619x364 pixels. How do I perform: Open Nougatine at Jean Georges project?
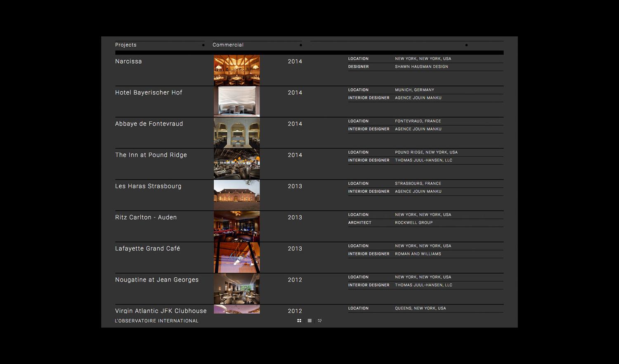pyautogui.click(x=157, y=280)
